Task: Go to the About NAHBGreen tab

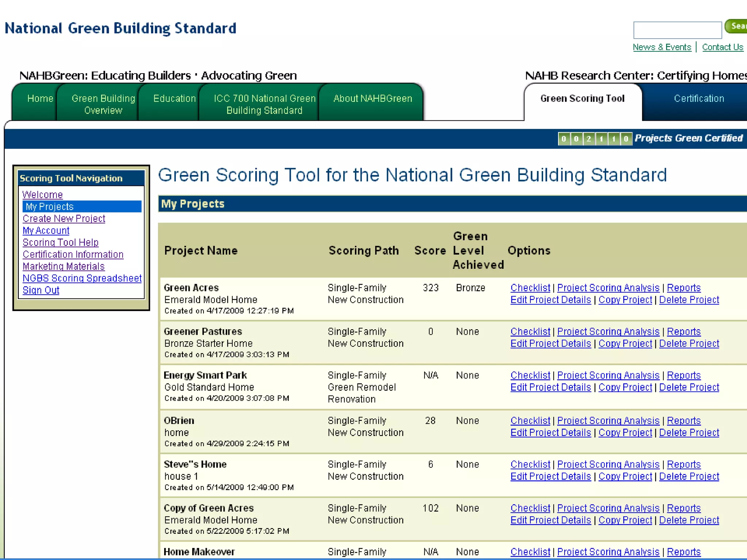Action: pyautogui.click(x=372, y=98)
